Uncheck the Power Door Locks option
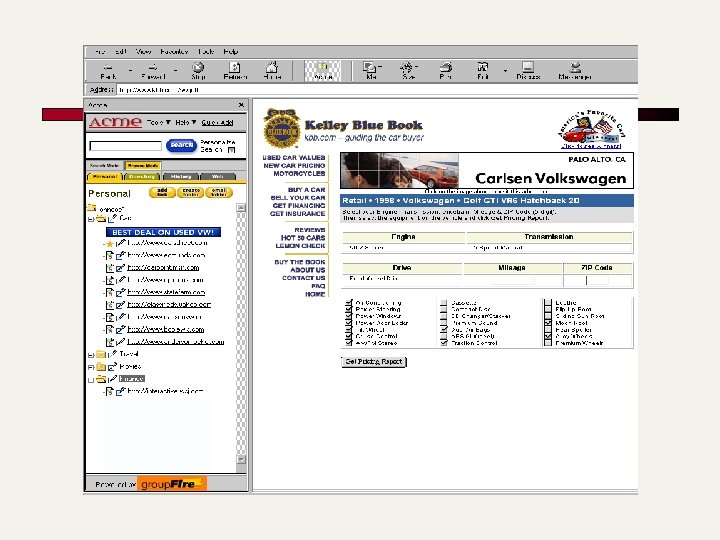 click(x=349, y=323)
